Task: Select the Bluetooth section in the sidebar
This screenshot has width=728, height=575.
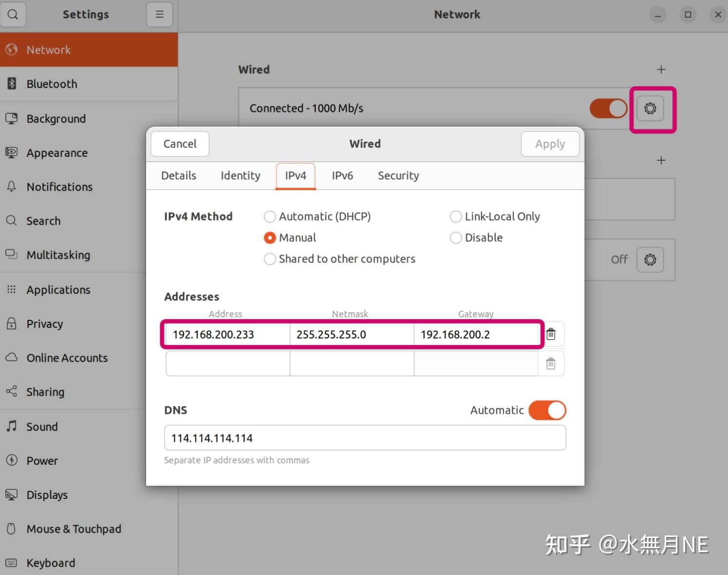Action: [x=52, y=84]
